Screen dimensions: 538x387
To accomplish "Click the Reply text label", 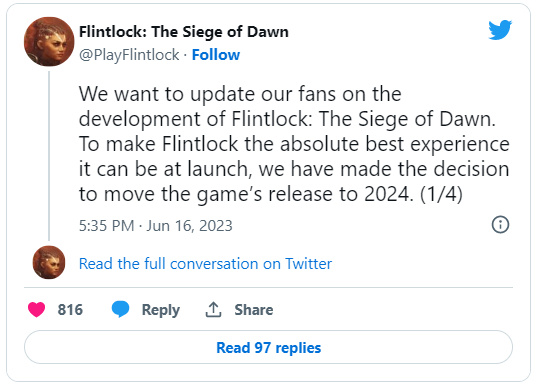I will [x=161, y=310].
